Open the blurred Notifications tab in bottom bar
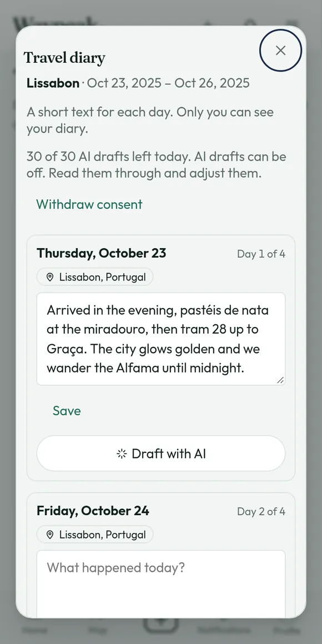The height and width of the screenshot is (644, 322). [x=225, y=630]
